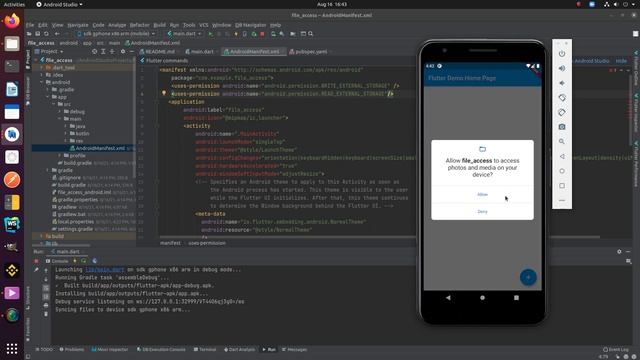The height and width of the screenshot is (360, 640).
Task: Click lib/main.dart link in console
Action: 104,270
